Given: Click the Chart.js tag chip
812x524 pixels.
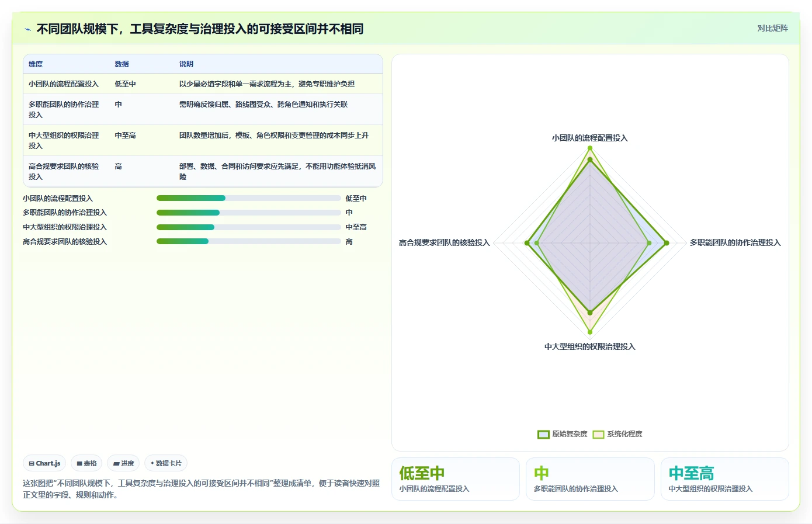Looking at the screenshot, I should (44, 463).
